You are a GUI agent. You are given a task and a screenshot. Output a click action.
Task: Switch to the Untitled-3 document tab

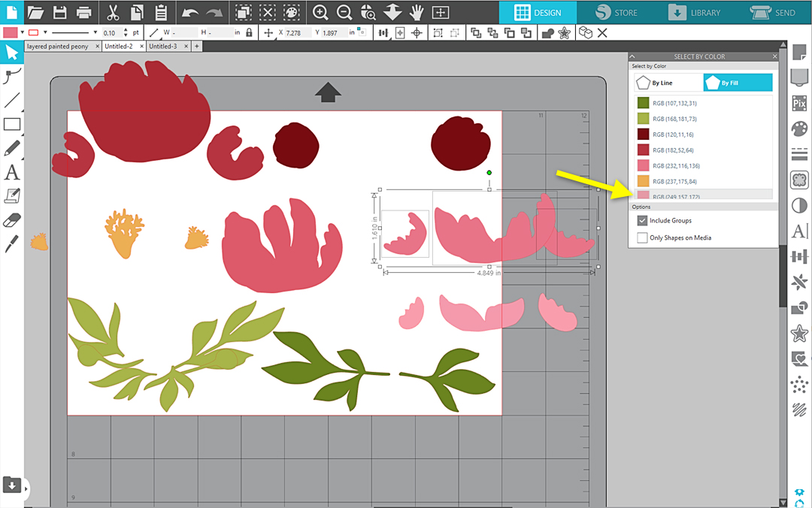[x=163, y=46]
